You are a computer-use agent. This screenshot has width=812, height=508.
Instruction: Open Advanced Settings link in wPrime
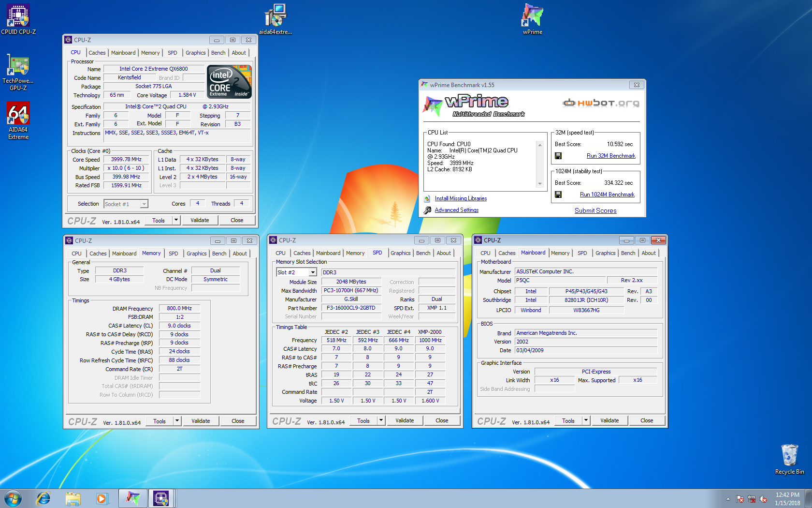tap(457, 210)
